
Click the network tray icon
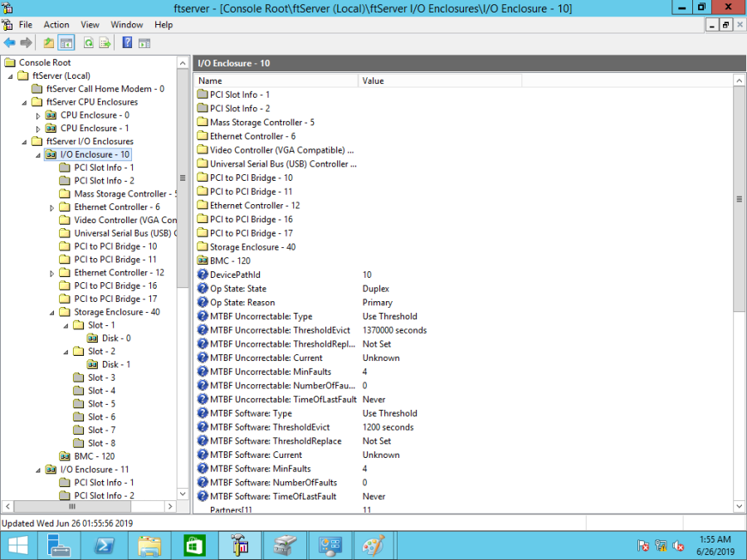661,546
